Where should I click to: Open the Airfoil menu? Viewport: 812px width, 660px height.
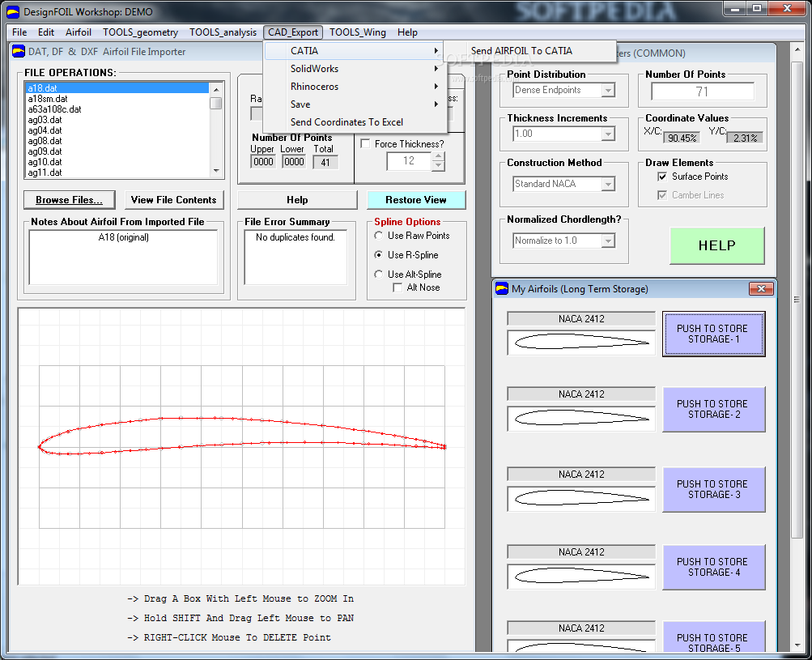pyautogui.click(x=79, y=32)
